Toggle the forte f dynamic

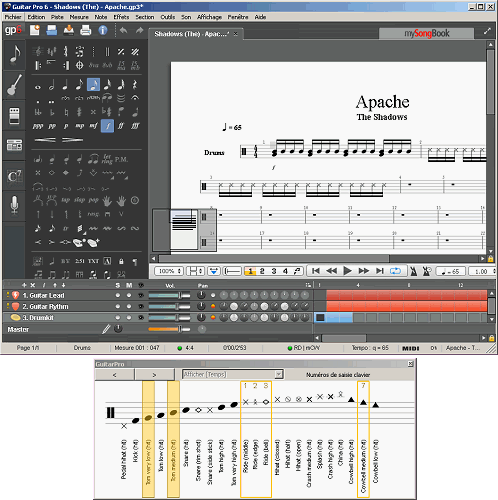107,126
